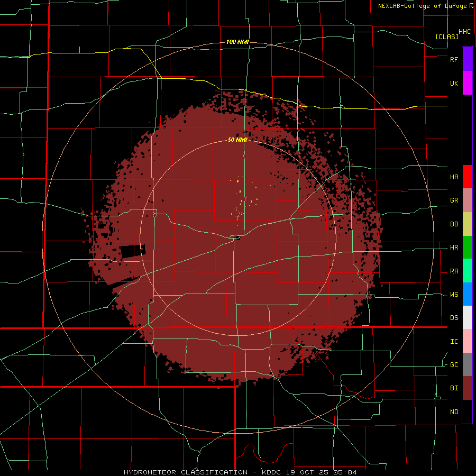Click the IC light-pink legend swatch
The image size is (476, 476).
(467, 341)
